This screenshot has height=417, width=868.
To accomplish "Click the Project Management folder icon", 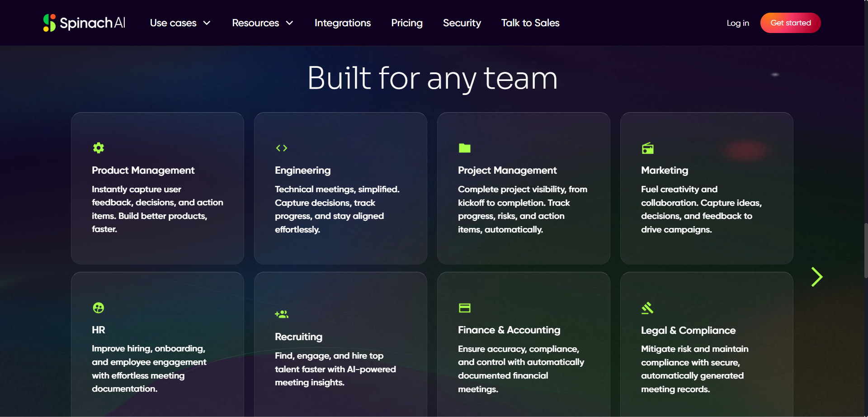I will 465,148.
